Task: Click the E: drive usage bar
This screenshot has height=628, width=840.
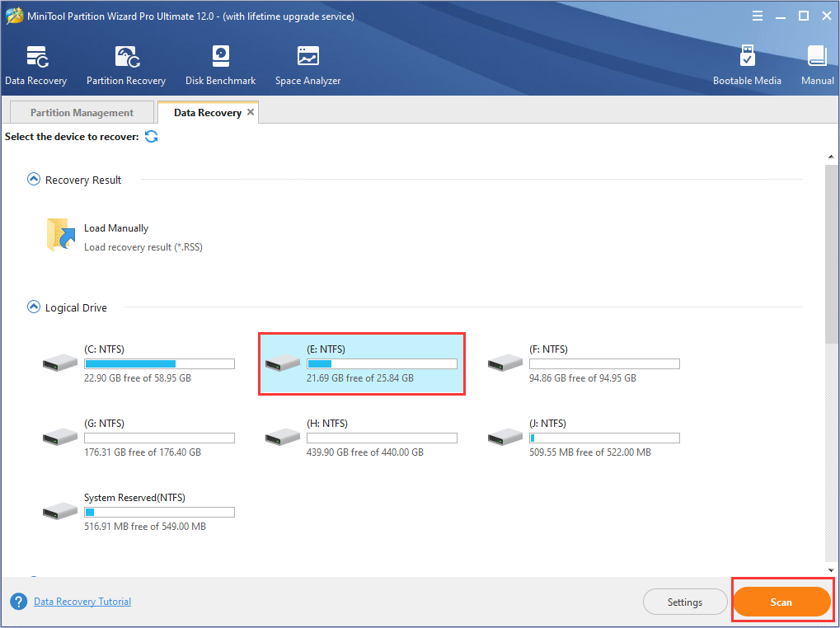Action: tap(382, 364)
